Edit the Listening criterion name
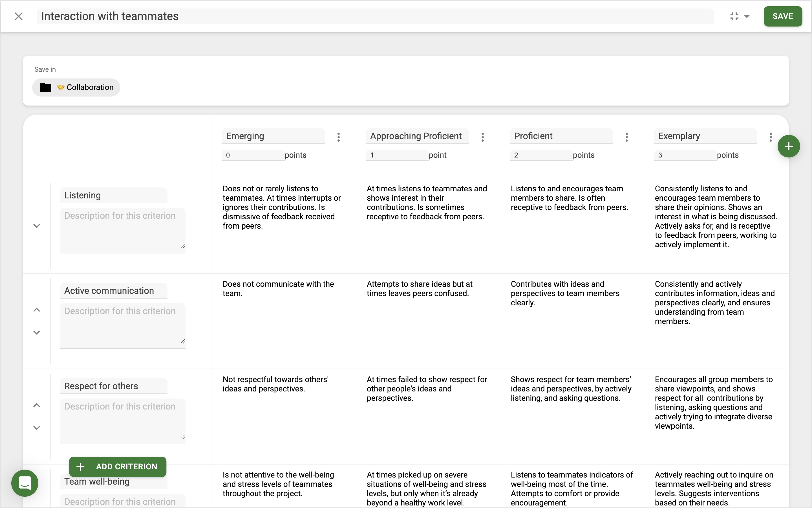 pyautogui.click(x=113, y=195)
